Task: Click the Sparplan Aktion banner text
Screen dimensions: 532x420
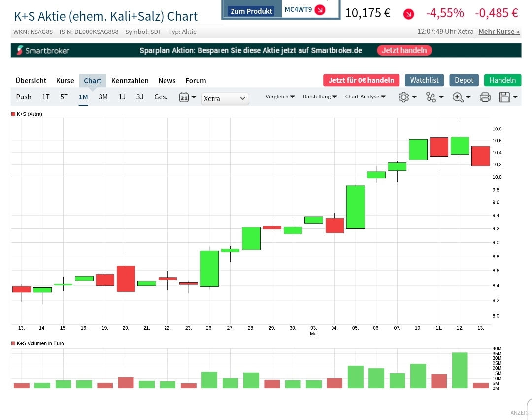Action: coord(251,51)
